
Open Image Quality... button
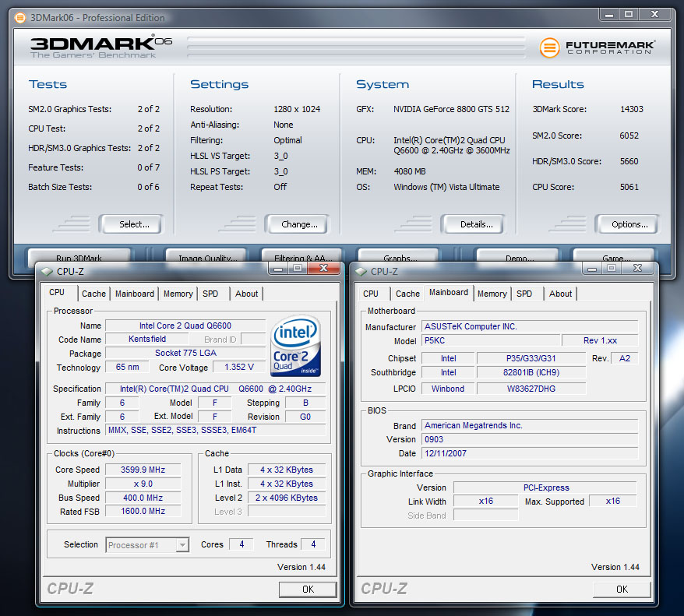206,255
